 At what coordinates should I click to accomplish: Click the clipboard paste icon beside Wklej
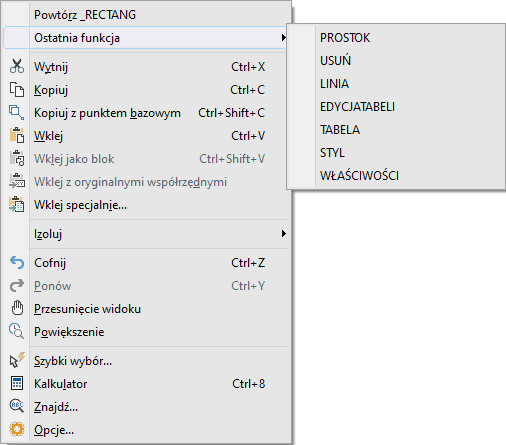pos(17,136)
